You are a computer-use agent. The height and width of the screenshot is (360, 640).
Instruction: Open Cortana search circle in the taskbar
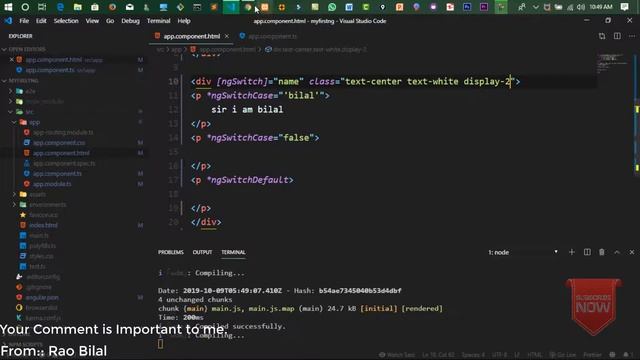[x=25, y=7]
